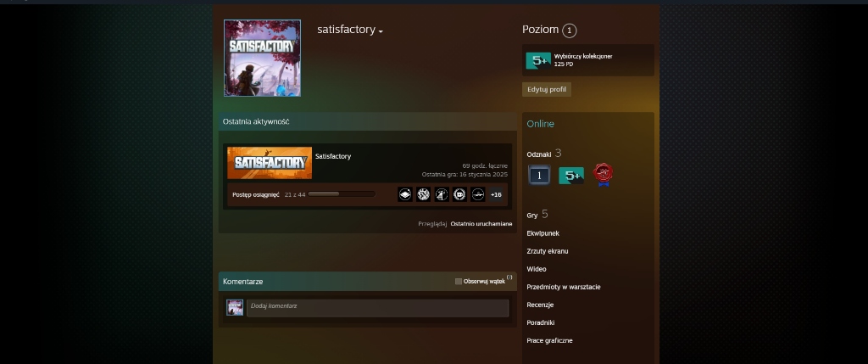This screenshot has width=868, height=364.
Task: Toggle the Obserwuj wątek checkbox
Action: (x=459, y=282)
